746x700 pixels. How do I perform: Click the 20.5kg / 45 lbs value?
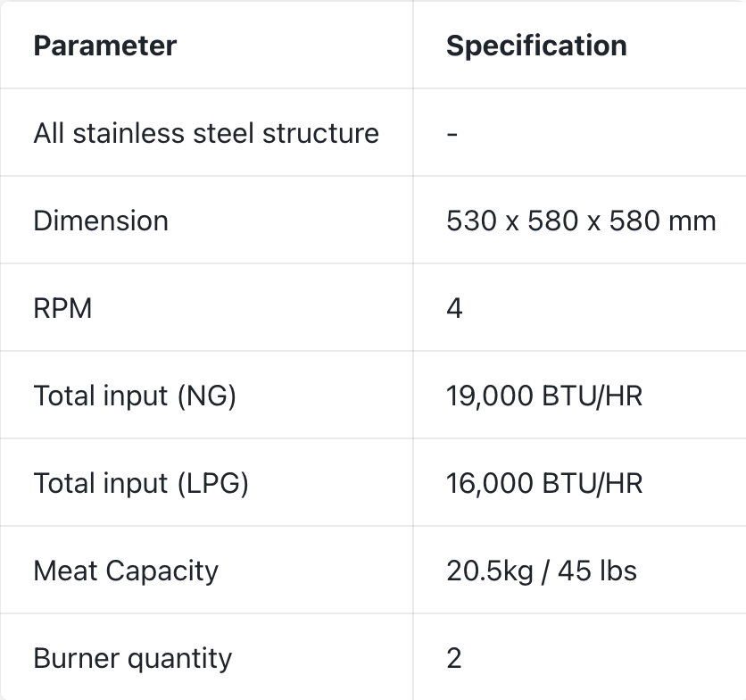542,571
